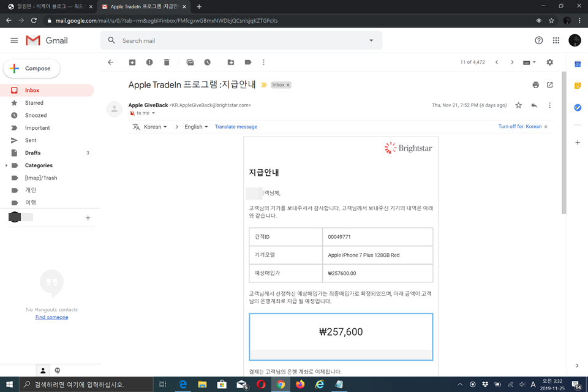
Task: Switch to Hangouts conversations tab
Action: click(58, 371)
